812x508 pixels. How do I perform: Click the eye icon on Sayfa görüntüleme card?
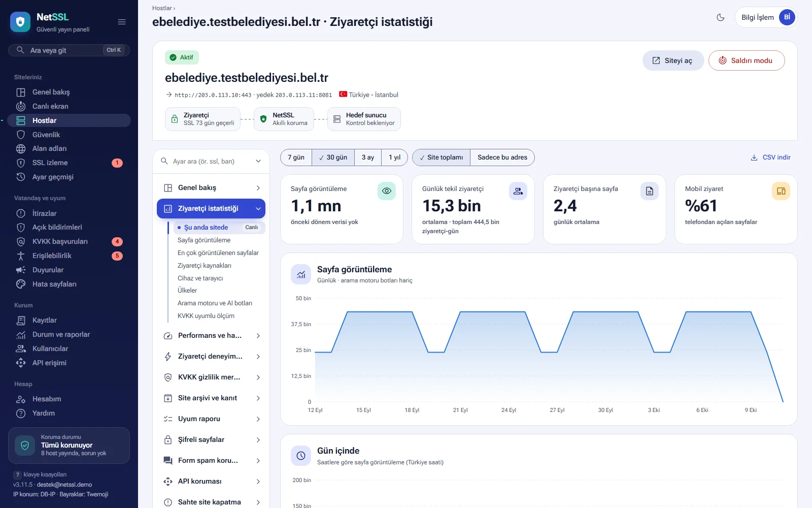pos(387,191)
